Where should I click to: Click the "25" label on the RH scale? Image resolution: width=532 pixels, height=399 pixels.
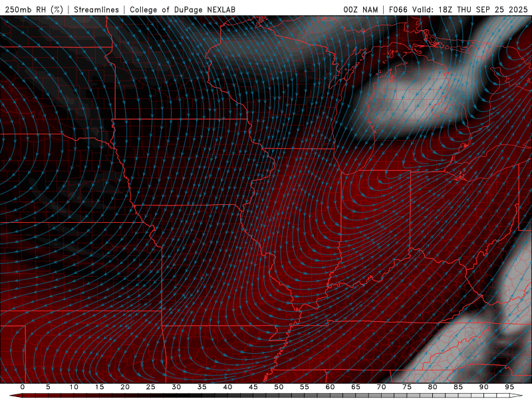click(x=151, y=387)
